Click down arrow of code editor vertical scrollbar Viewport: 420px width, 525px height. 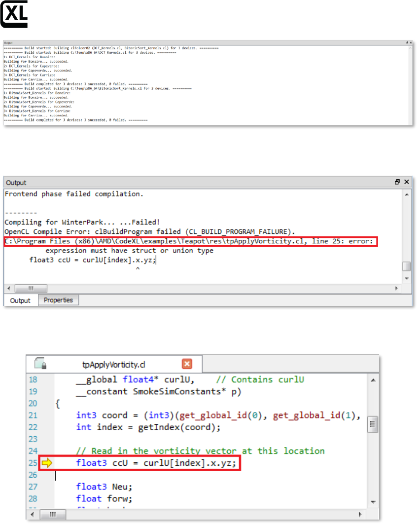coord(373,502)
